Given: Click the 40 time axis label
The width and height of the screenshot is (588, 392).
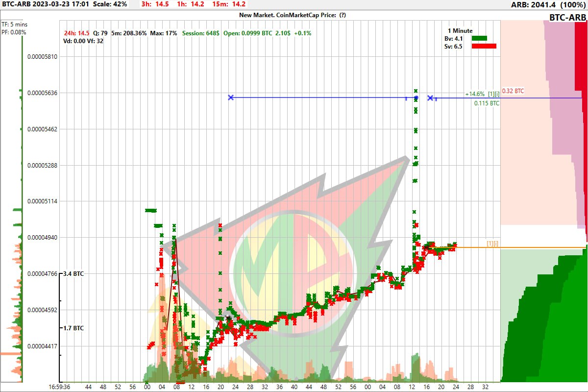Looking at the screenshot, I should (294, 387).
